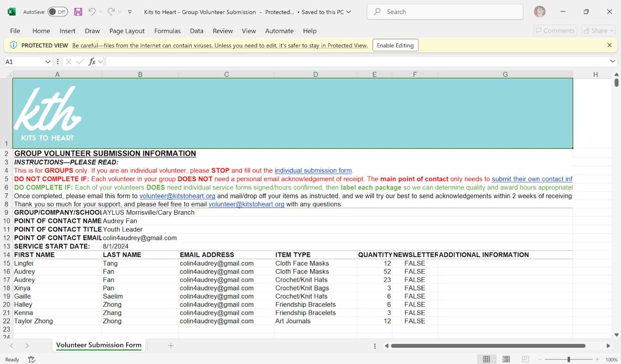Click the vertical scroll down arrow
The height and width of the screenshot is (364, 621).
pyautogui.click(x=617, y=335)
